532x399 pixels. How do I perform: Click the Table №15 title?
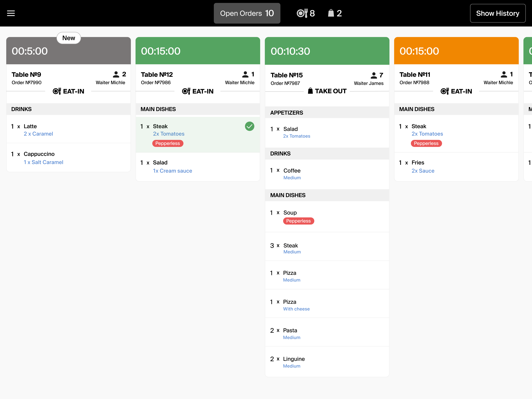click(286, 75)
